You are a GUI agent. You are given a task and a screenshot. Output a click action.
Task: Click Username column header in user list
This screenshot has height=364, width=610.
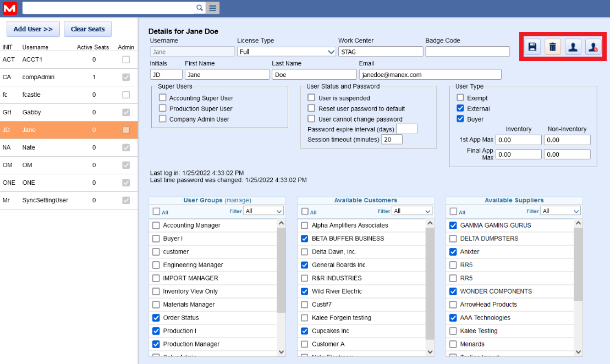pyautogui.click(x=35, y=47)
